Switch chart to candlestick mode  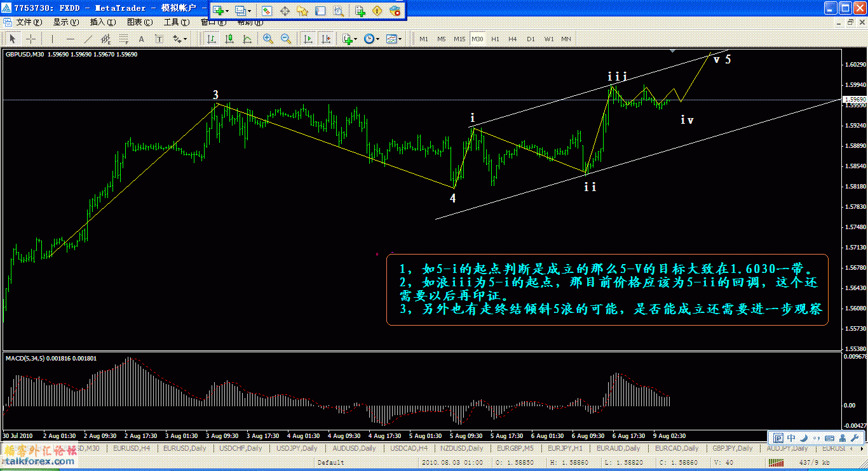click(x=229, y=39)
